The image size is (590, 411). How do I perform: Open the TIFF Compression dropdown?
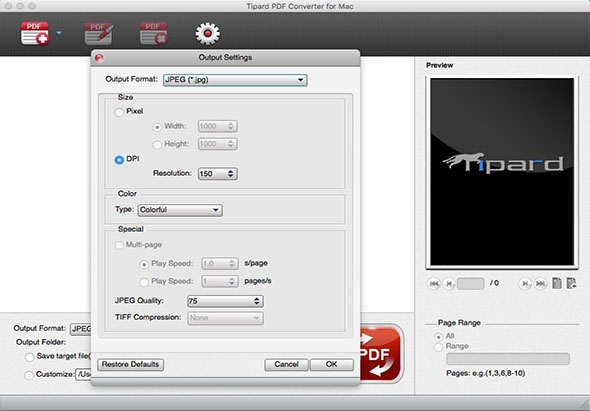pos(225,318)
